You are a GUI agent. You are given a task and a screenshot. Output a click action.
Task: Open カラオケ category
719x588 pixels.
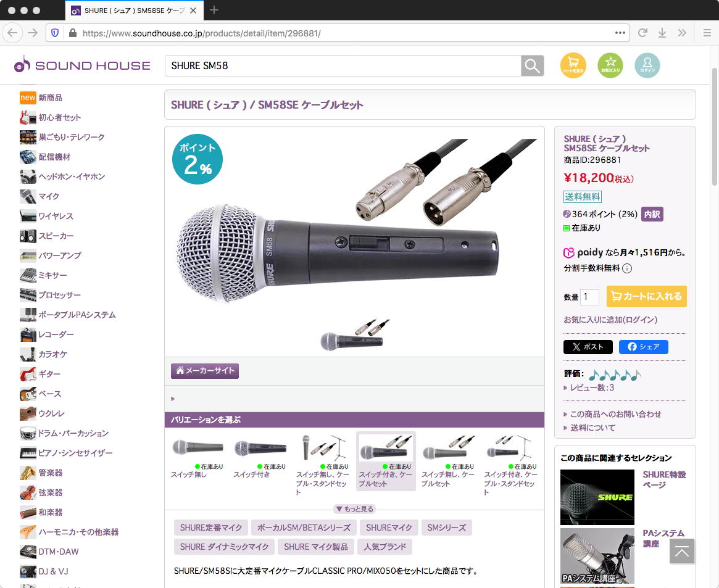tap(44, 354)
